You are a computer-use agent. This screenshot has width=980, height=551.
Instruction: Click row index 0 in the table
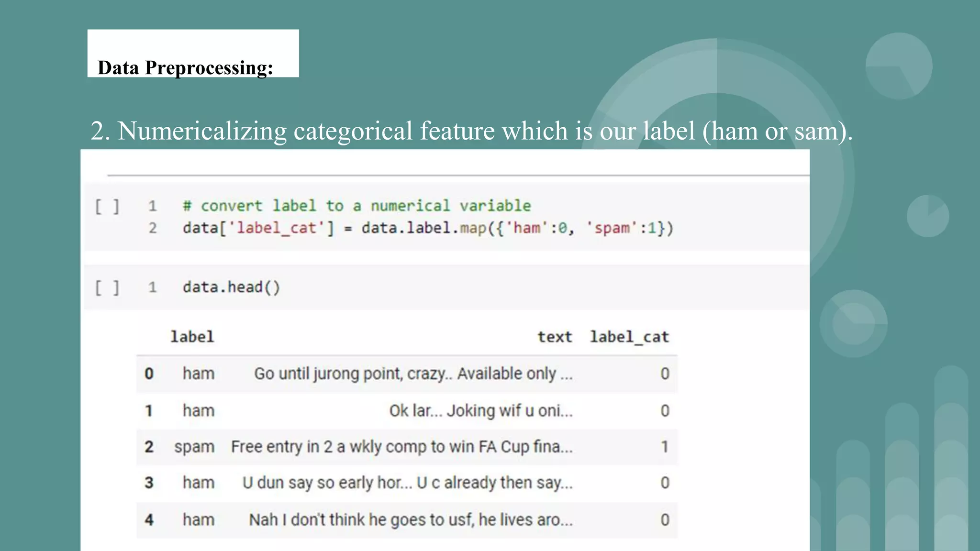click(149, 374)
